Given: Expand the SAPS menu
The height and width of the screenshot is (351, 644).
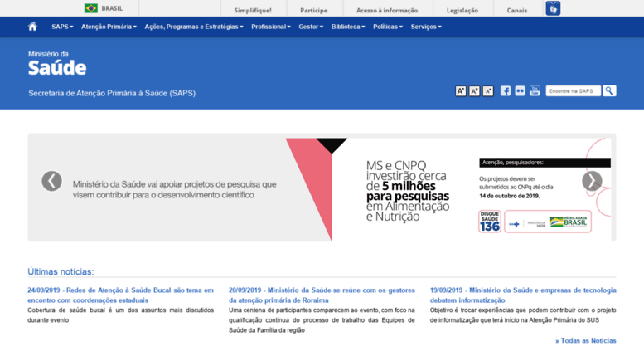Looking at the screenshot, I should 62,27.
